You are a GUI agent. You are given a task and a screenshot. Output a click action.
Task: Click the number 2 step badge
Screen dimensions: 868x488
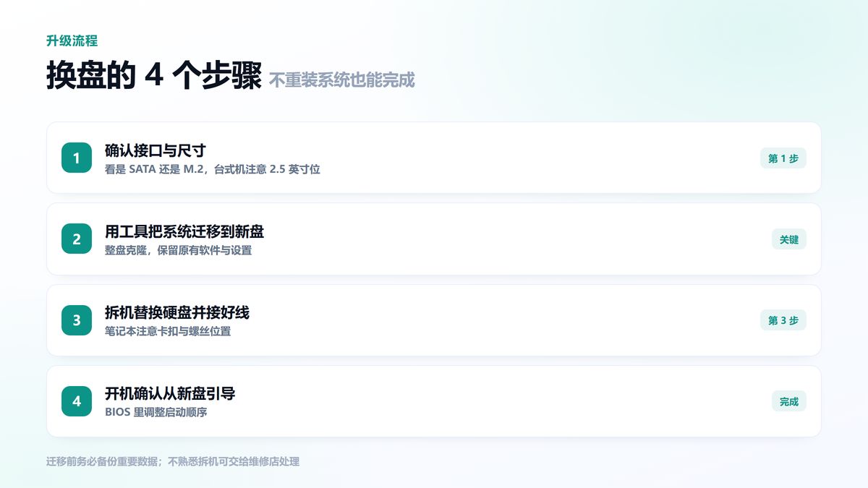click(77, 239)
